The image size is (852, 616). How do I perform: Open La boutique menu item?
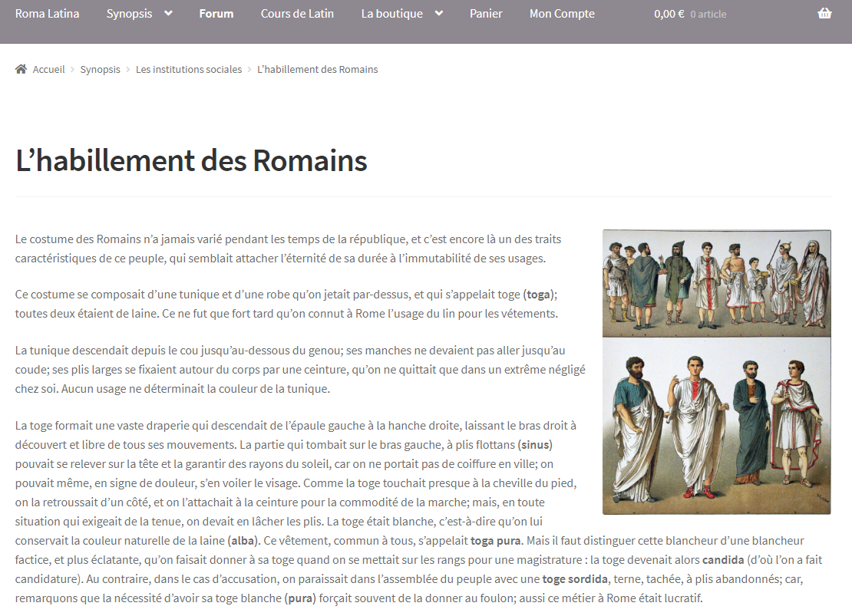(x=391, y=13)
